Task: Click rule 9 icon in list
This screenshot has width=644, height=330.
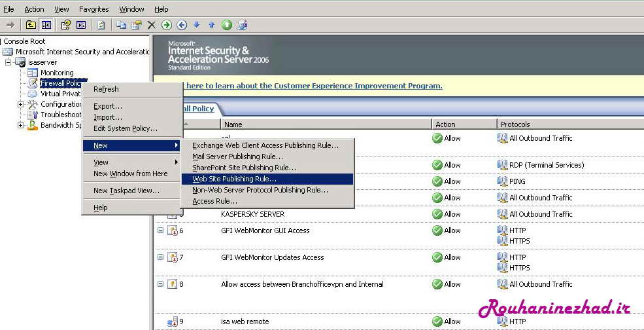Action: pos(173,321)
